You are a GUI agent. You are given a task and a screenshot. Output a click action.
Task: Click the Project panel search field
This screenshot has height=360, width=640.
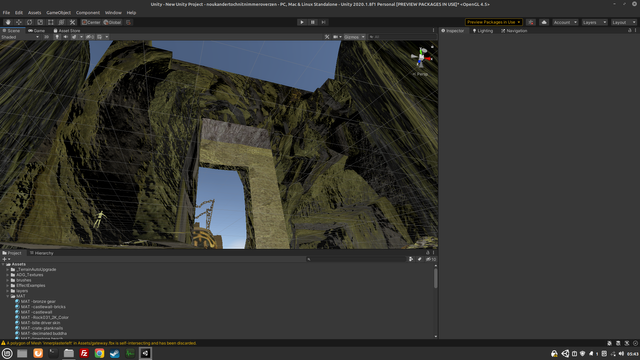point(356,259)
